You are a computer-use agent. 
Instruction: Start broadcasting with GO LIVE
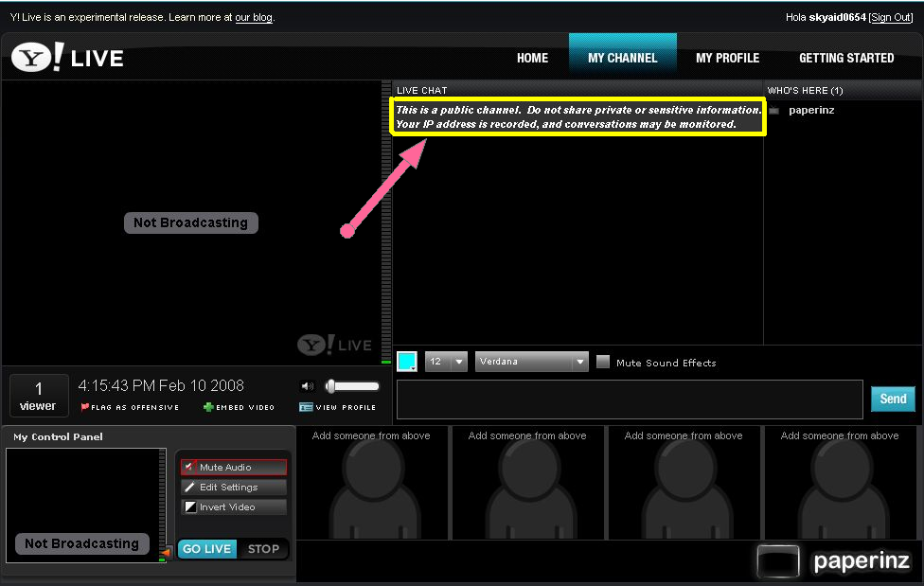click(x=206, y=549)
